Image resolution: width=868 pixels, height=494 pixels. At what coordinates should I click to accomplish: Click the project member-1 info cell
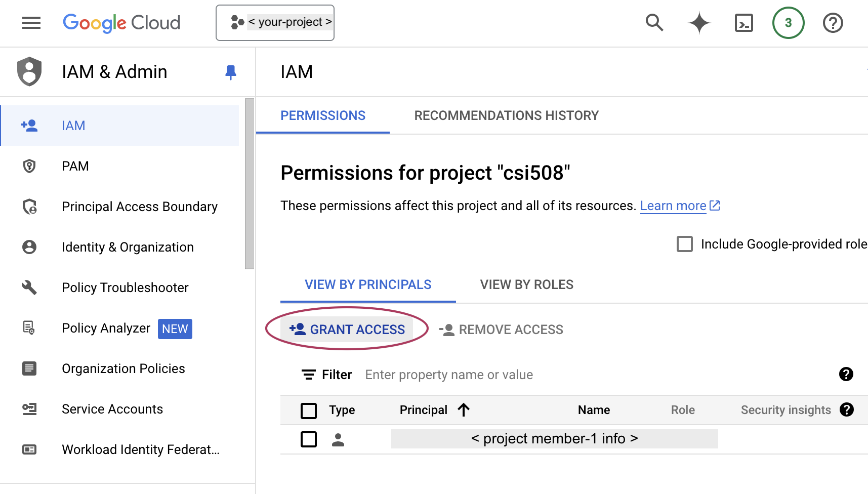[554, 439]
